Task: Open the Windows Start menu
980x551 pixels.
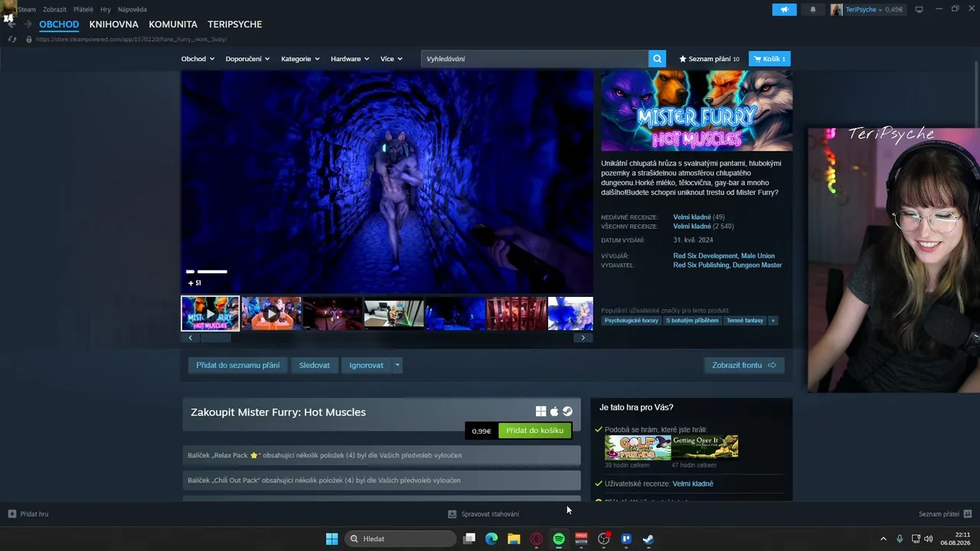Action: pos(332,539)
